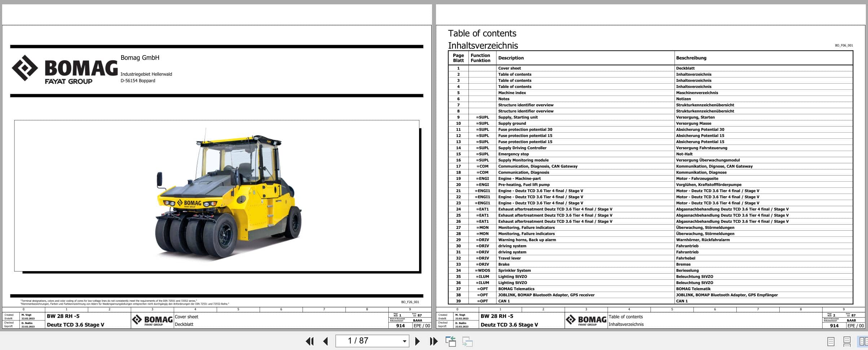The image size is (868, 350).
Task: Click 'Berieselung' German description cell
Action: tap(687, 270)
